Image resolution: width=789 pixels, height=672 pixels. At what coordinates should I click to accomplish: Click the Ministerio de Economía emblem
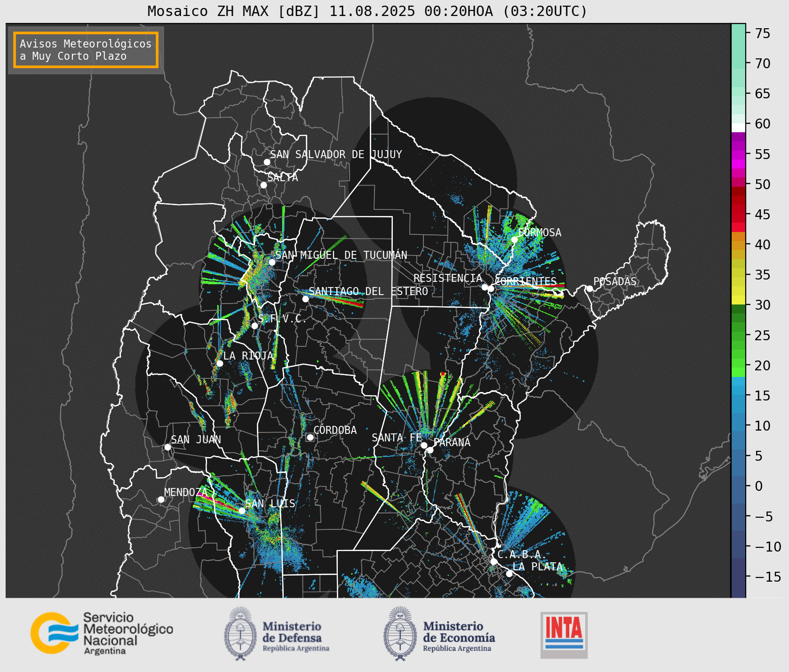400,633
